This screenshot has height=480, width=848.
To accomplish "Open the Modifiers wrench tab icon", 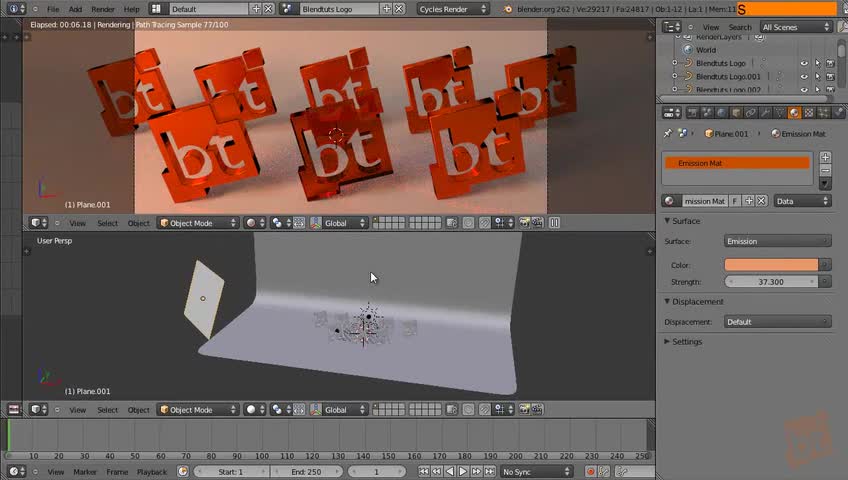I will click(x=765, y=112).
